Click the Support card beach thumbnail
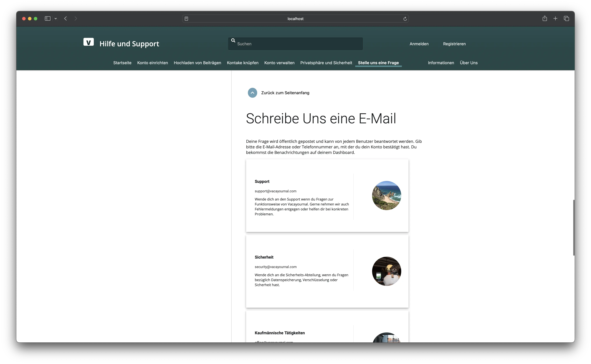The image size is (591, 364). click(386, 196)
